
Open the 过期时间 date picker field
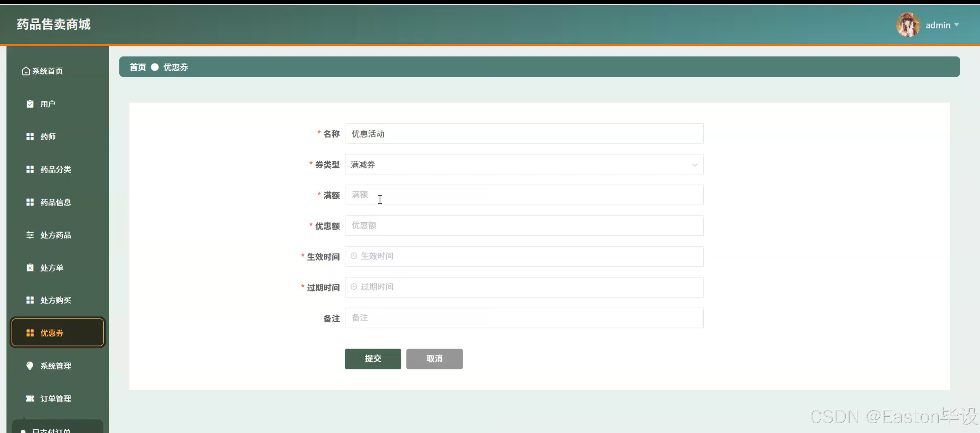[x=524, y=287]
